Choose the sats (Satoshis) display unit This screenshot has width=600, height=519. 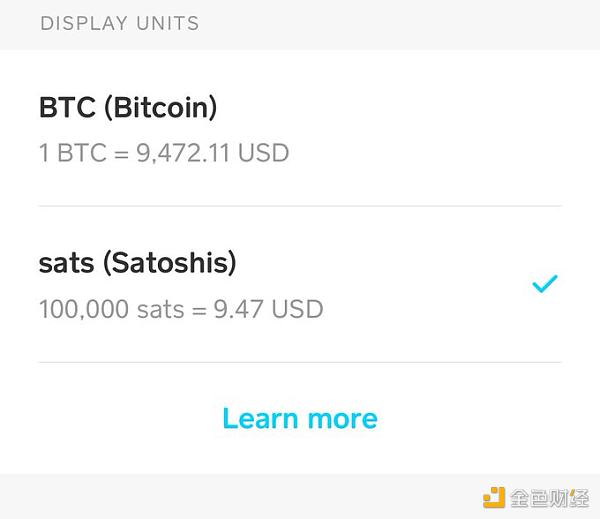click(x=300, y=285)
